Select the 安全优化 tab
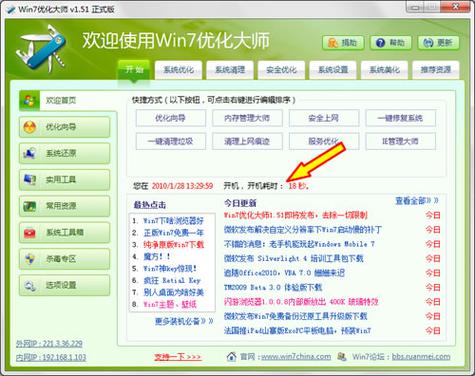Image resolution: width=475 pixels, height=376 pixels. pos(281,70)
